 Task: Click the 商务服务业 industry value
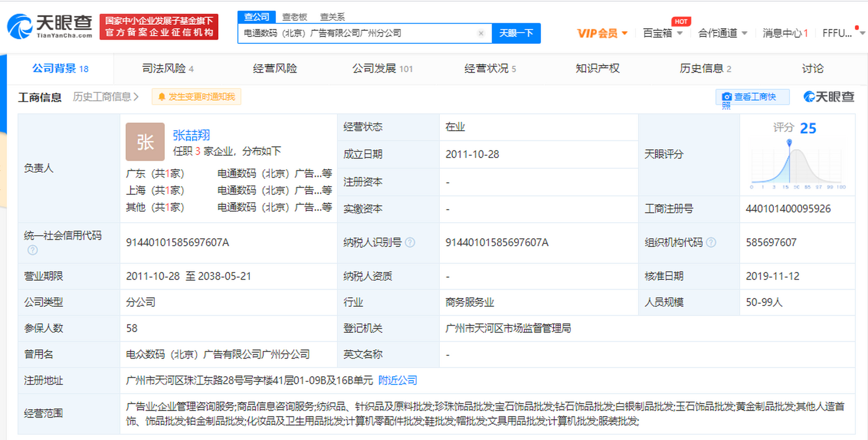point(470,302)
